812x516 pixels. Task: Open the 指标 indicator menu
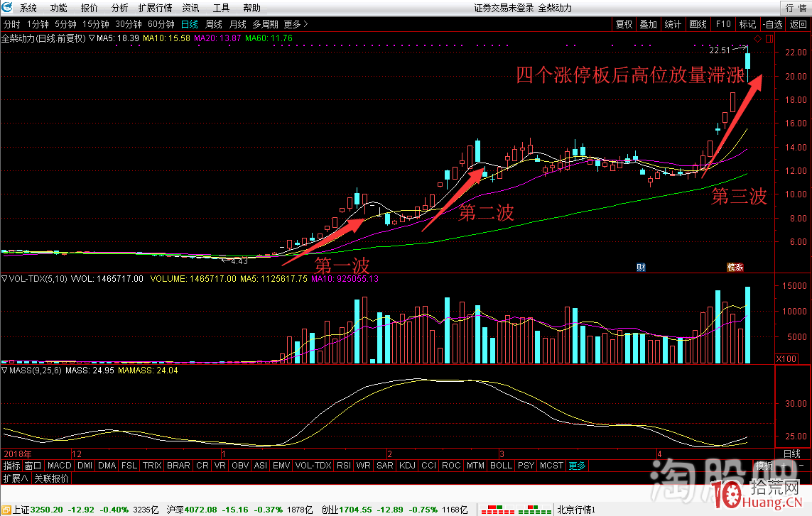pos(11,466)
